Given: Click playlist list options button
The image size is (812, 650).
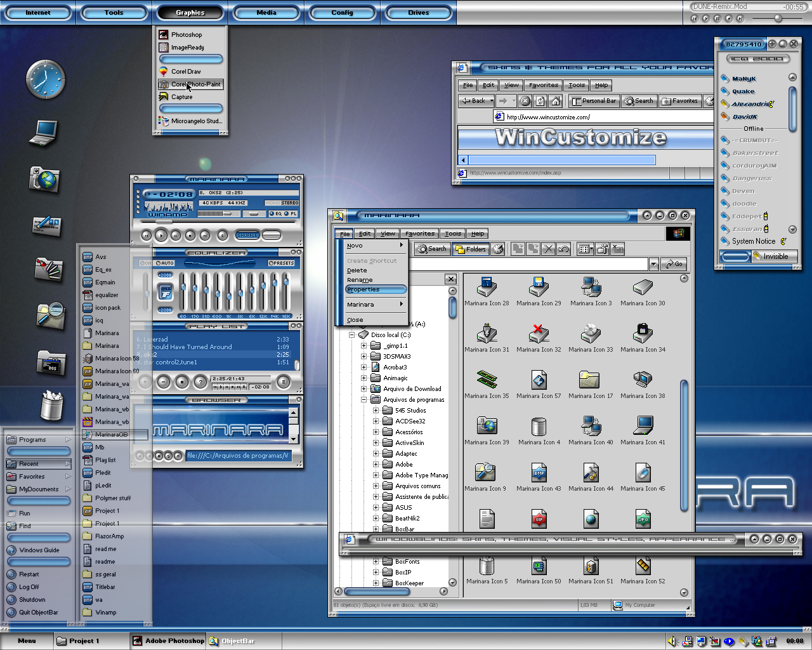Looking at the screenshot, I should pos(283,381).
